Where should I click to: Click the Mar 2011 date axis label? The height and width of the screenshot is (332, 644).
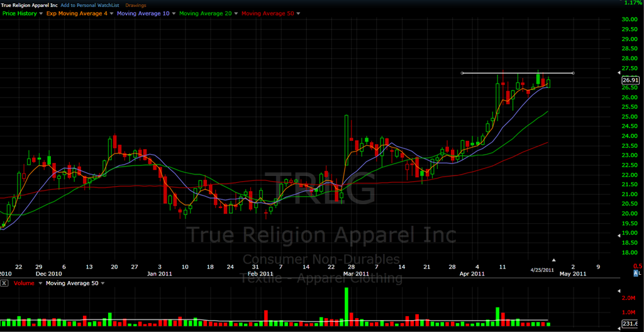tap(356, 274)
